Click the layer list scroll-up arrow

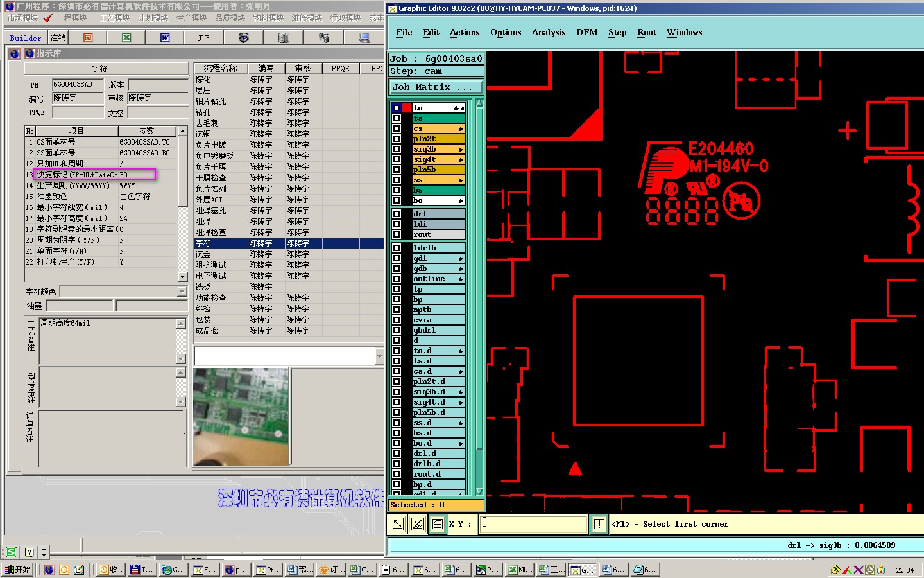[x=479, y=103]
